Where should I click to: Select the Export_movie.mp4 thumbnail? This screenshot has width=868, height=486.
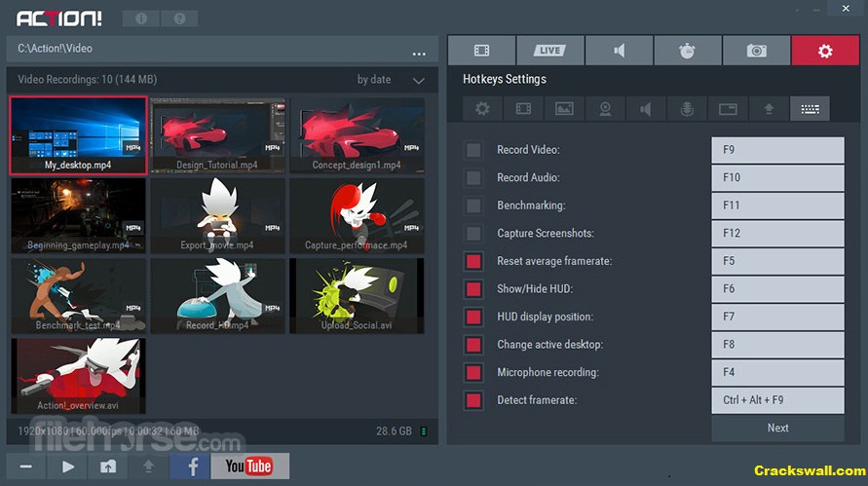click(x=218, y=216)
